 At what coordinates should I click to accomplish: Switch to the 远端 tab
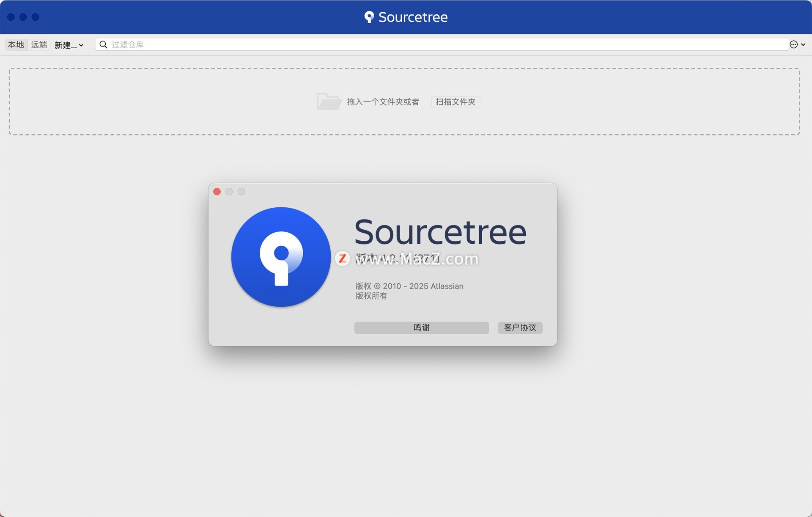[39, 45]
